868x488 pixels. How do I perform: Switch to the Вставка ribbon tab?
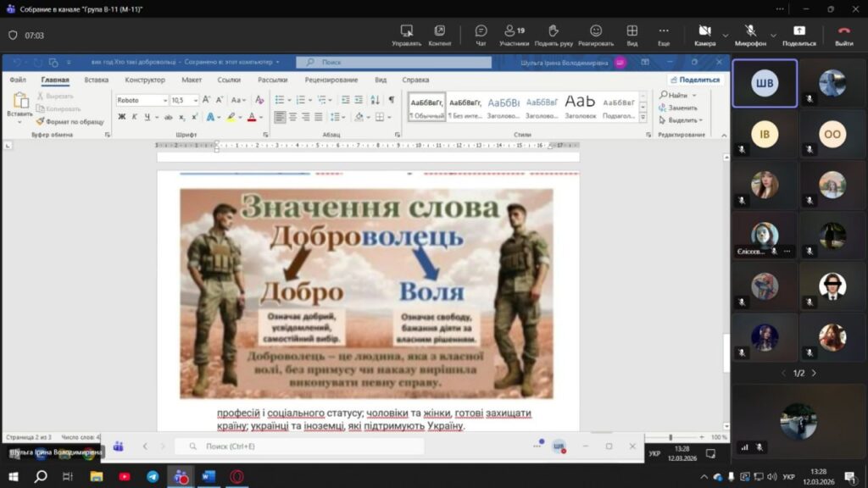click(x=97, y=80)
